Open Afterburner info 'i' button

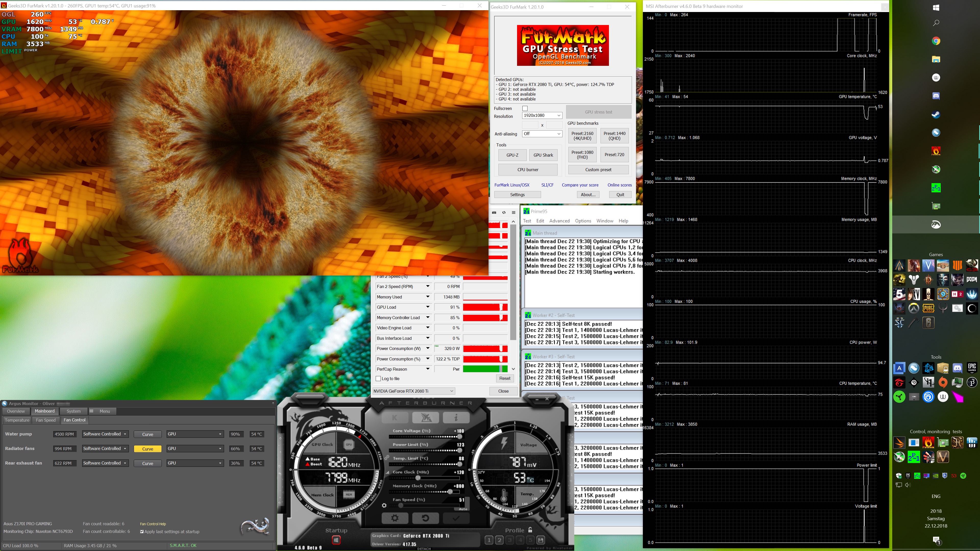456,418
